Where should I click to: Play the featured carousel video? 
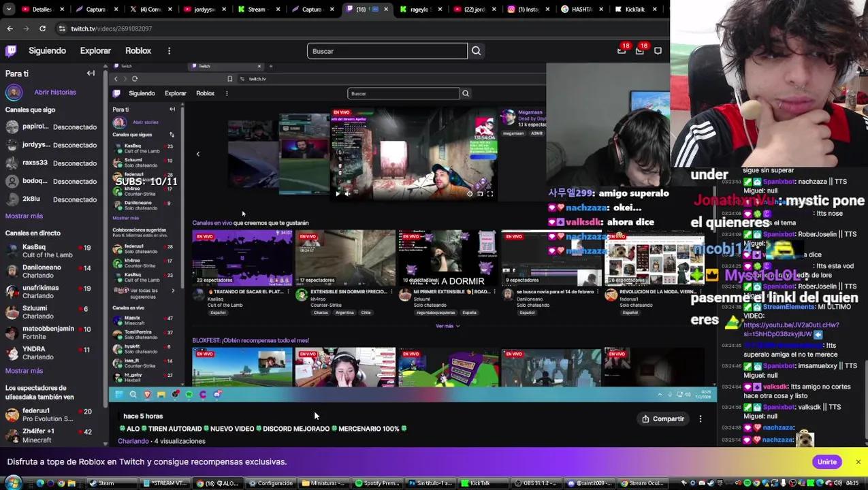click(x=337, y=194)
